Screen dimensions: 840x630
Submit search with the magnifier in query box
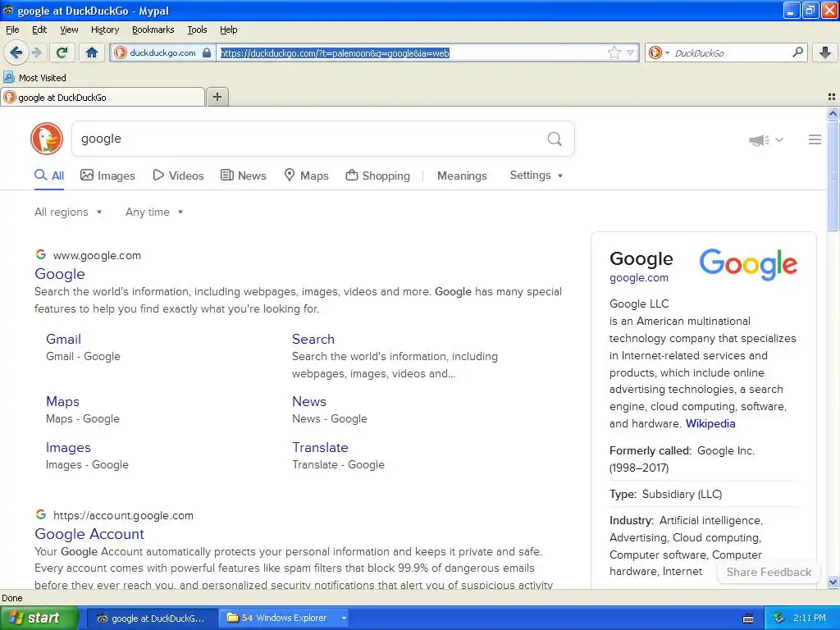click(555, 139)
